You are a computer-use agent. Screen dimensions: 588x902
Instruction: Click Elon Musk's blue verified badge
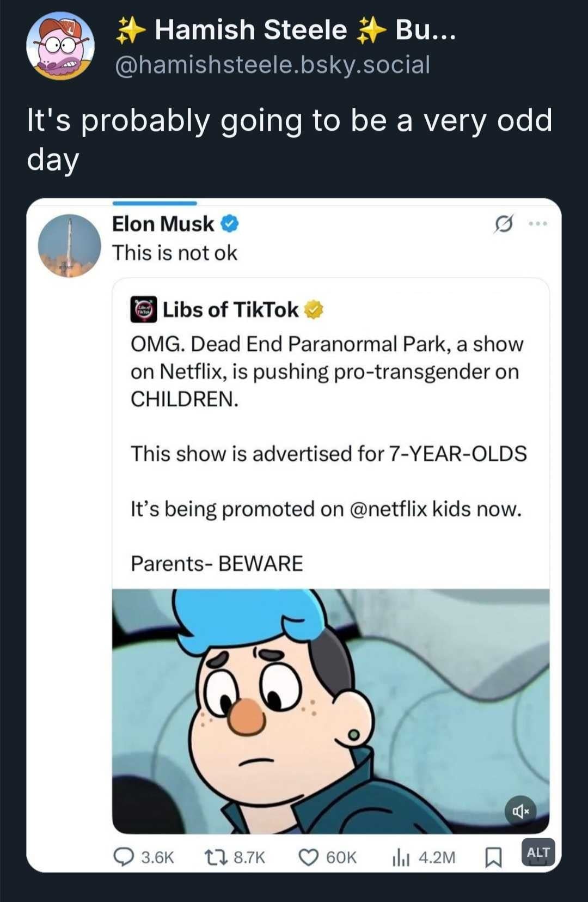[x=230, y=224]
